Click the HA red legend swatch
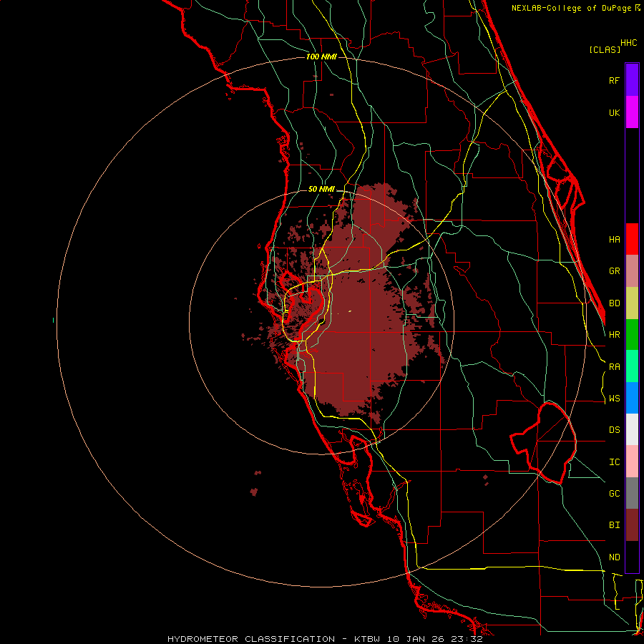644x644 pixels. click(x=632, y=239)
